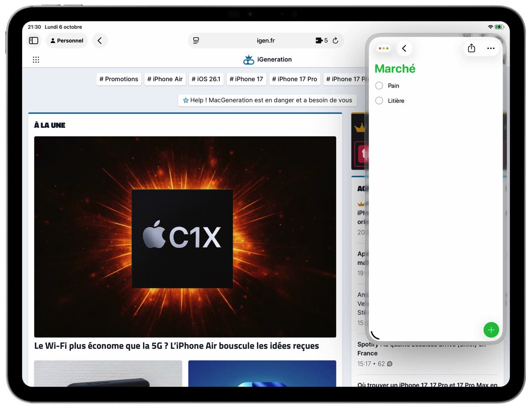532x408 pixels.
Task: Share the Marché reminders list
Action: click(471, 48)
